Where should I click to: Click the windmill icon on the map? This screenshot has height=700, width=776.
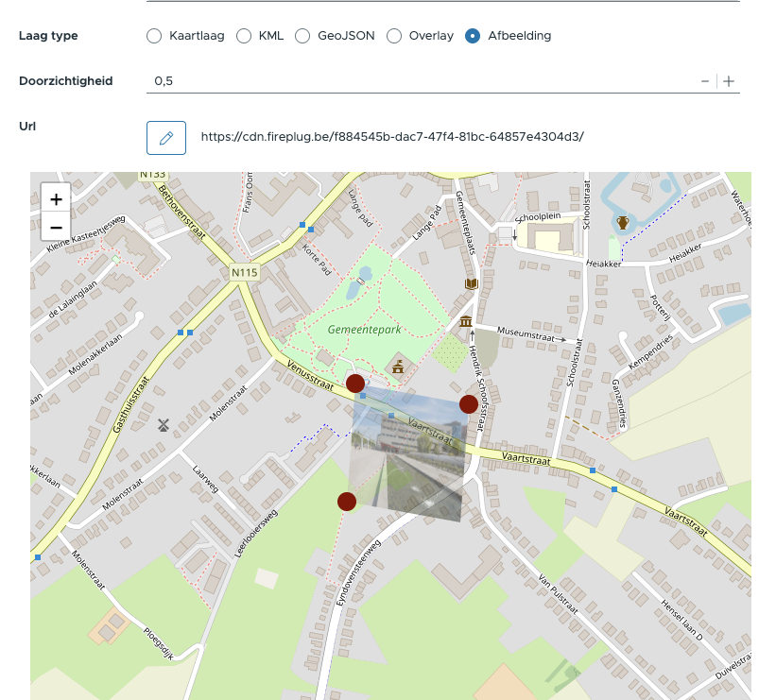pos(163,425)
